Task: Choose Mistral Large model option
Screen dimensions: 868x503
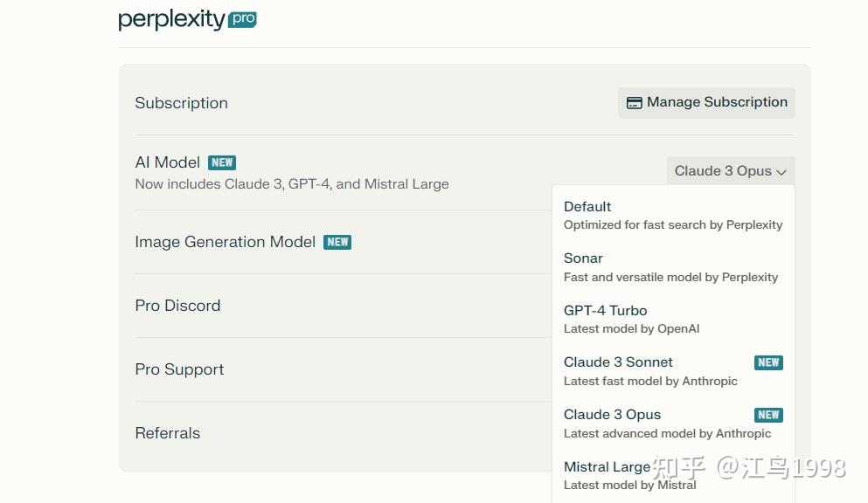Action: pos(629,475)
